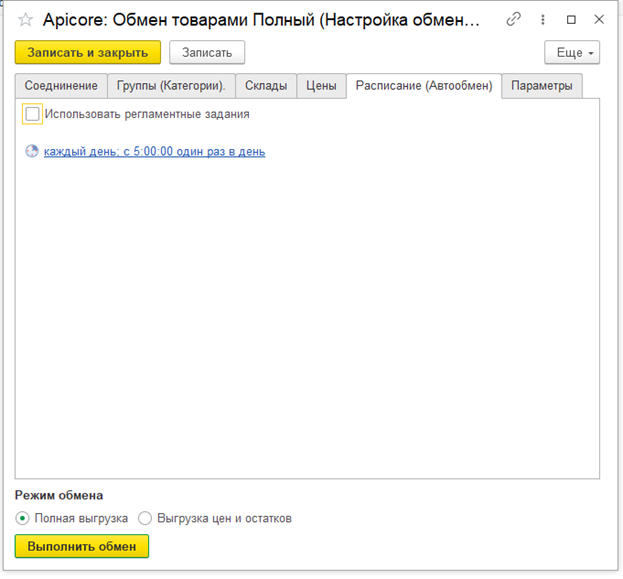Image resolution: width=623 pixels, height=579 pixels.
Task: Open schedule link 'каждый день; с 5:00:00'
Action: [x=155, y=151]
